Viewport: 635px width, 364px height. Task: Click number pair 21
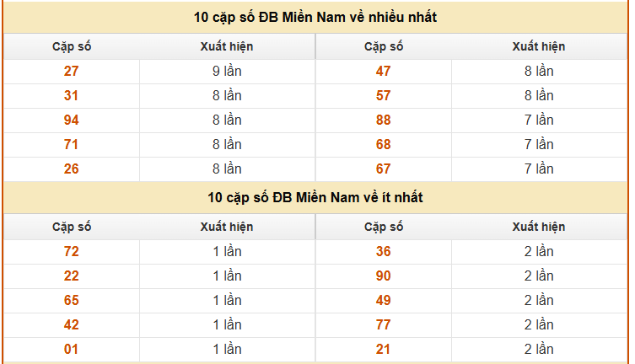click(x=384, y=350)
